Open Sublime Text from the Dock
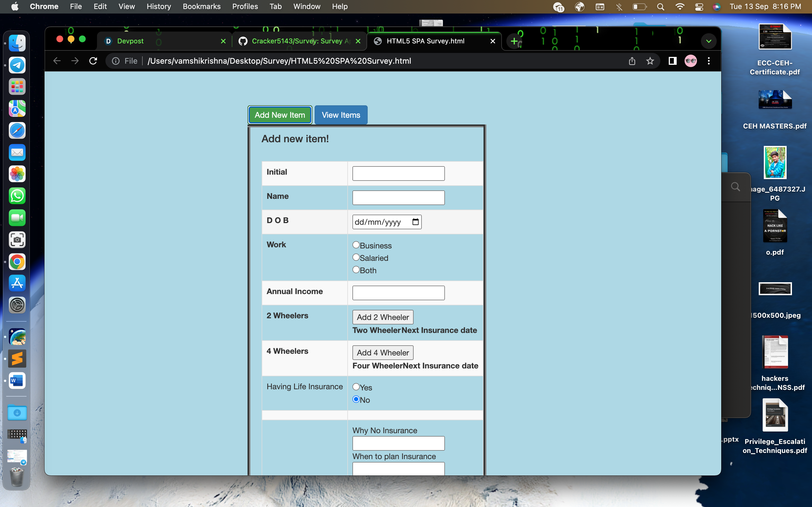The width and height of the screenshot is (812, 507). point(17,359)
